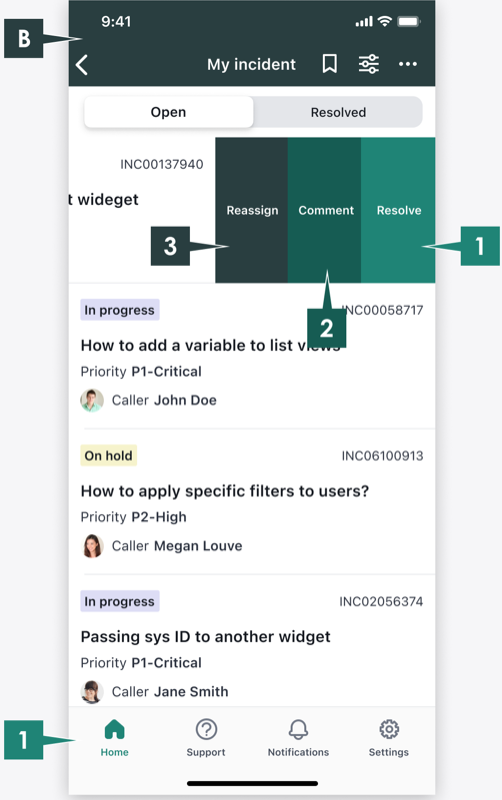Switch to the Open segment
Image resolution: width=502 pixels, height=800 pixels.
[x=168, y=112]
